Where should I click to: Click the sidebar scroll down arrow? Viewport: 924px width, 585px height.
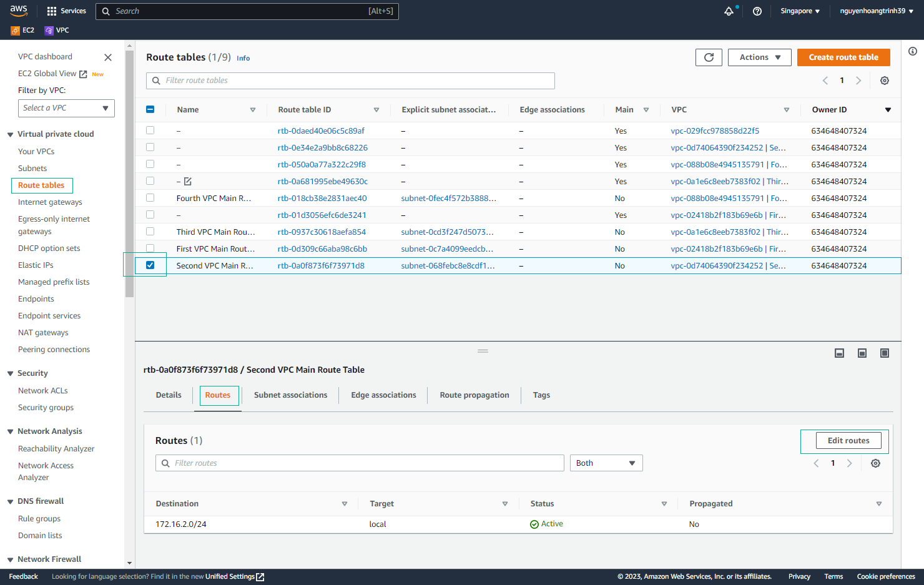129,563
